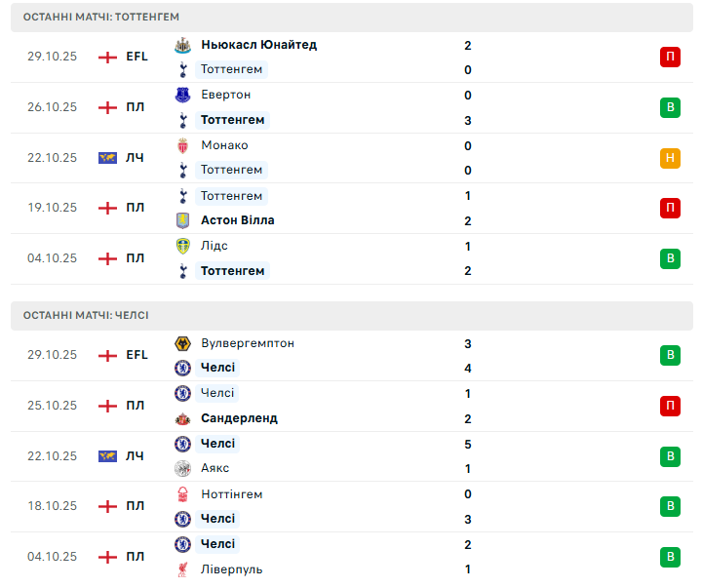Click the Liverpool club crest
702x588 pixels.
181,569
